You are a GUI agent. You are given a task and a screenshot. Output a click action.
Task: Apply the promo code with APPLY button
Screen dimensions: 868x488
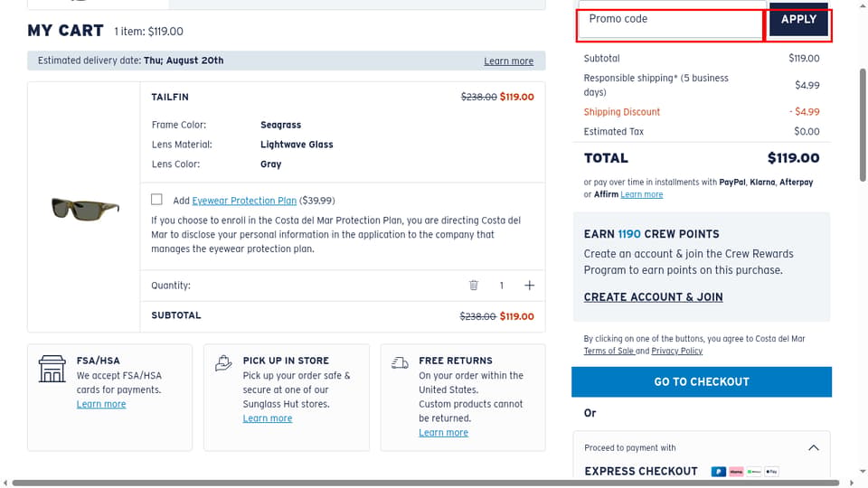(798, 19)
